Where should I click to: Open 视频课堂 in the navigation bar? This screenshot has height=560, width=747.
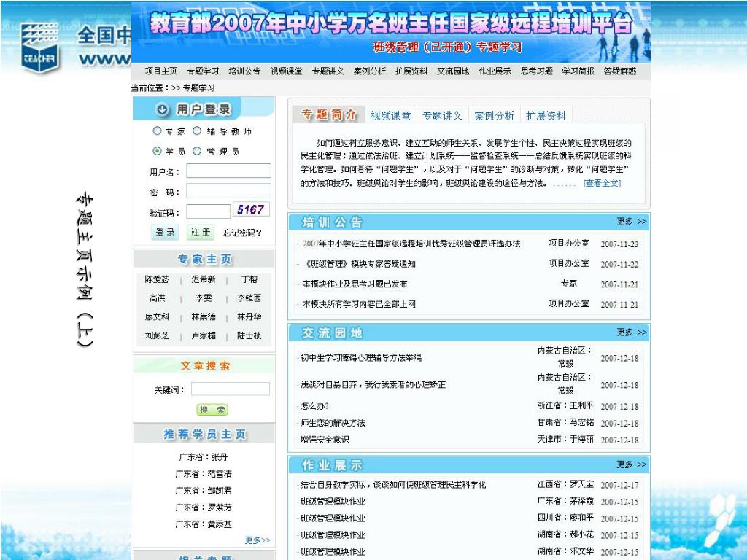click(286, 71)
